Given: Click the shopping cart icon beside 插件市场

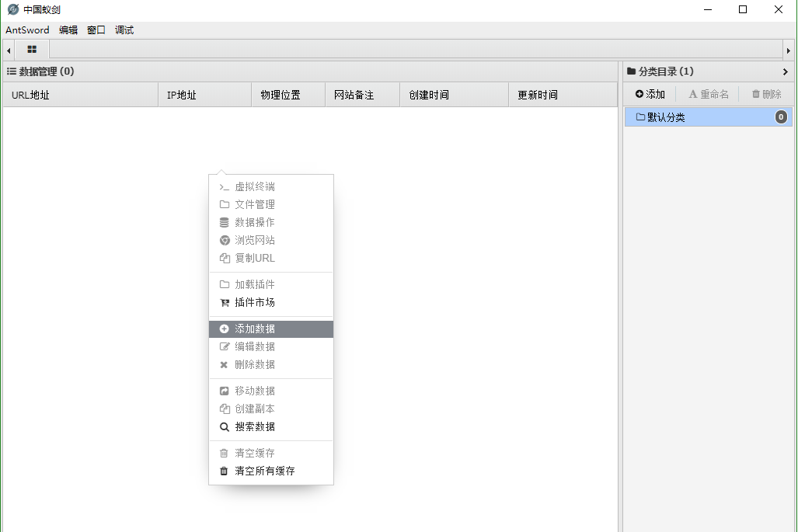Looking at the screenshot, I should [225, 303].
